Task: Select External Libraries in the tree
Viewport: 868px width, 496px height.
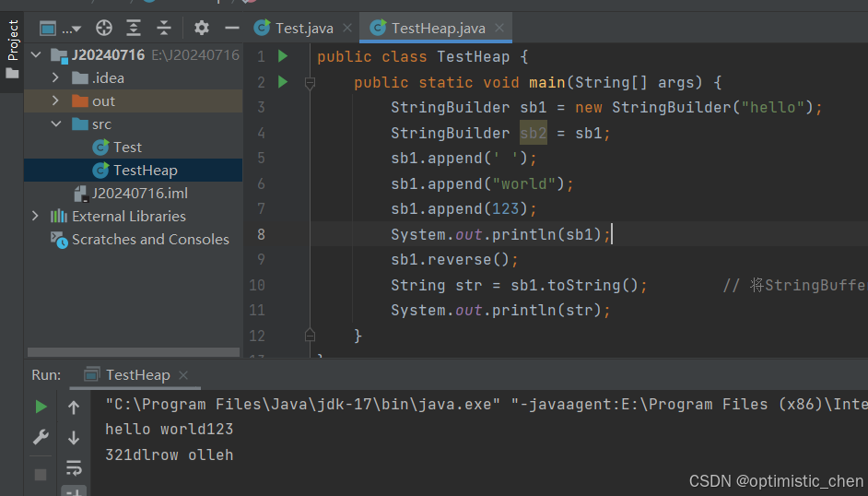Action: click(134, 216)
